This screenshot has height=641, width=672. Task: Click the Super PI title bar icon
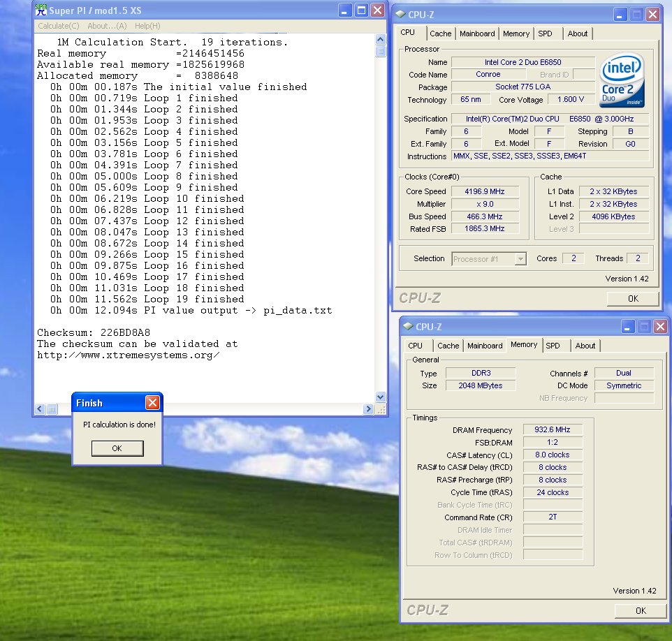point(41,10)
